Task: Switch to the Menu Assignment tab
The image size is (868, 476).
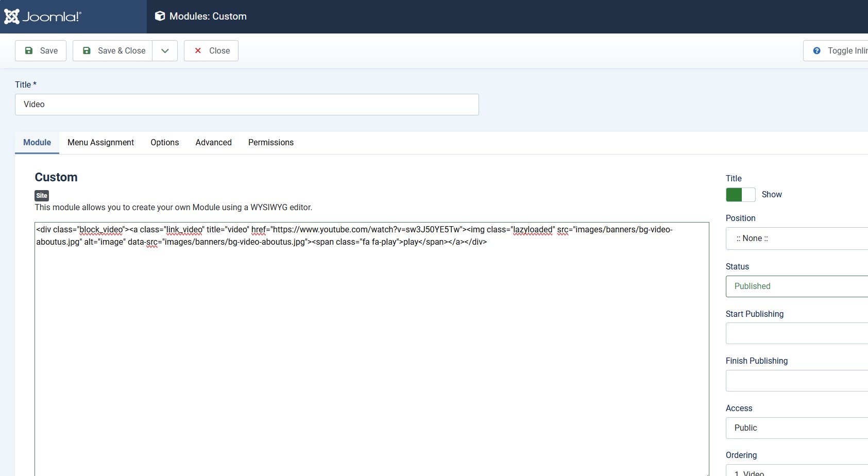Action: 100,143
